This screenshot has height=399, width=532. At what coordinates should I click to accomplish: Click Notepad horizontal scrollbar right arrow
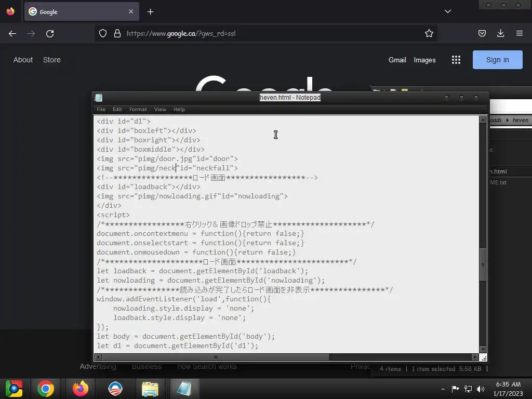tap(475, 357)
